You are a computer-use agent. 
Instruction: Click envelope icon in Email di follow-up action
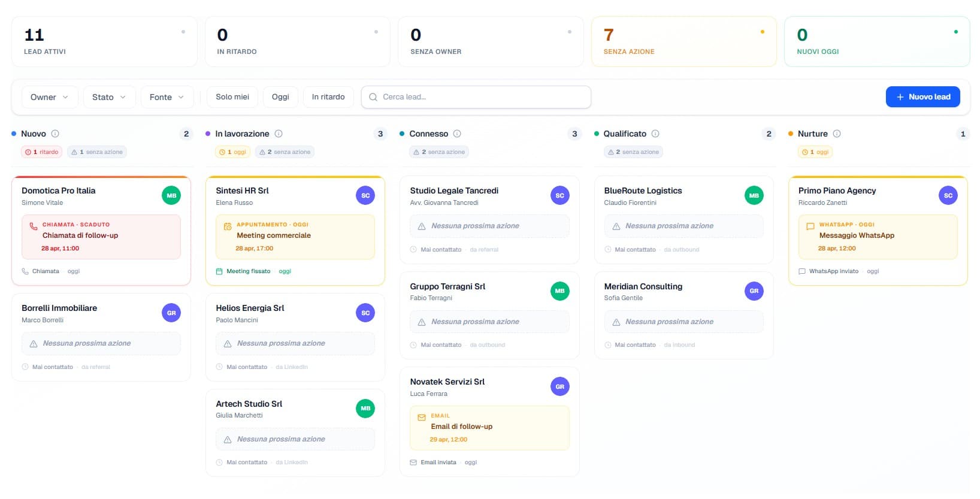click(422, 417)
